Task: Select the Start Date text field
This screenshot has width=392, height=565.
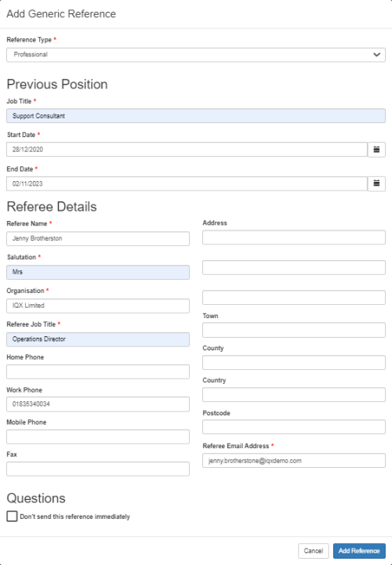Action: point(187,150)
